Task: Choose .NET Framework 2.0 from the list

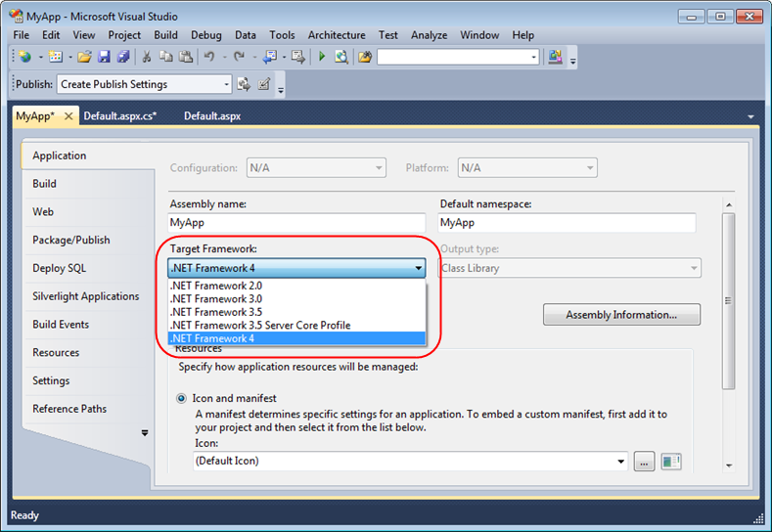Action: tap(296, 286)
